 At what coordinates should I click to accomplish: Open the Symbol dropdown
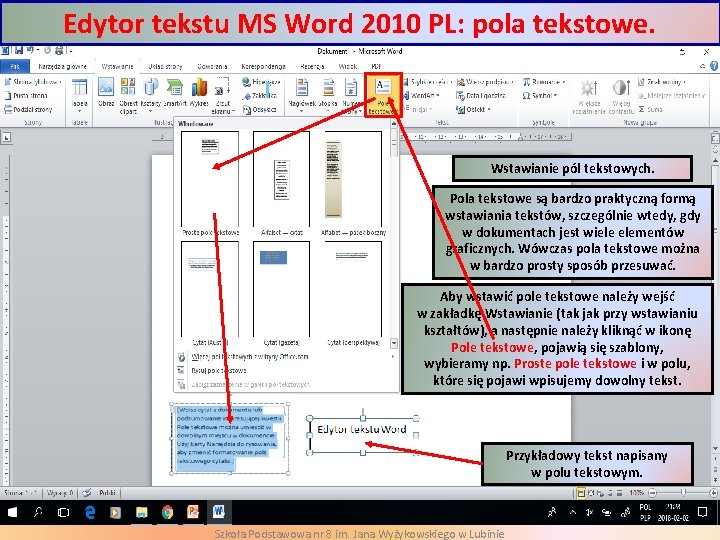pyautogui.click(x=540, y=96)
